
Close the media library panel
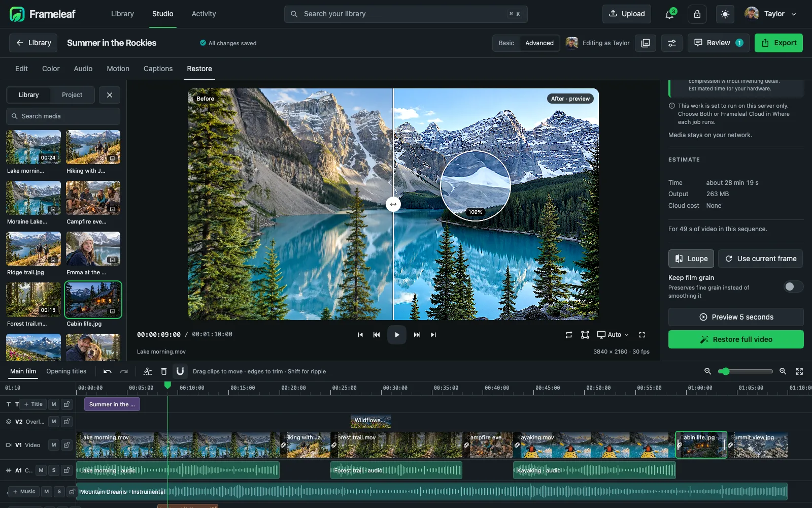tap(110, 95)
